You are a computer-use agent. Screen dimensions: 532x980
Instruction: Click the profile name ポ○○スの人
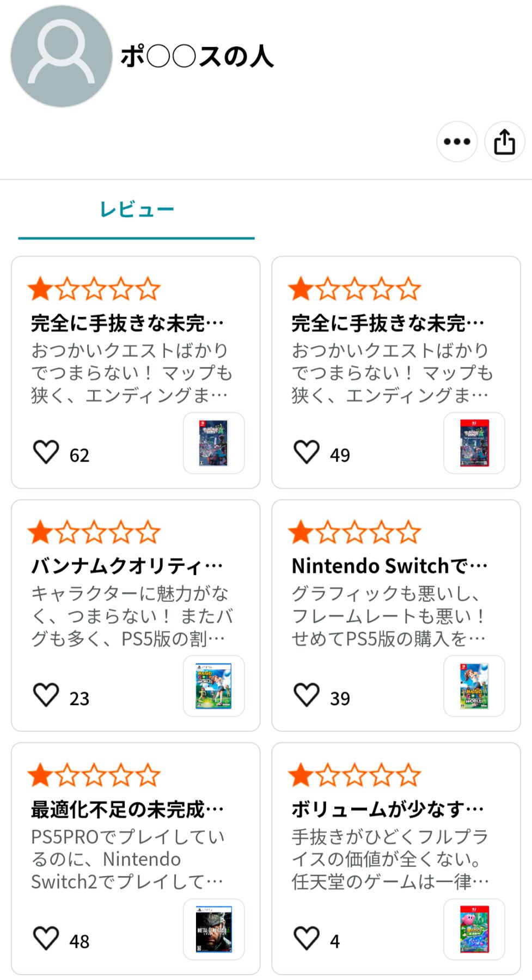point(197,57)
